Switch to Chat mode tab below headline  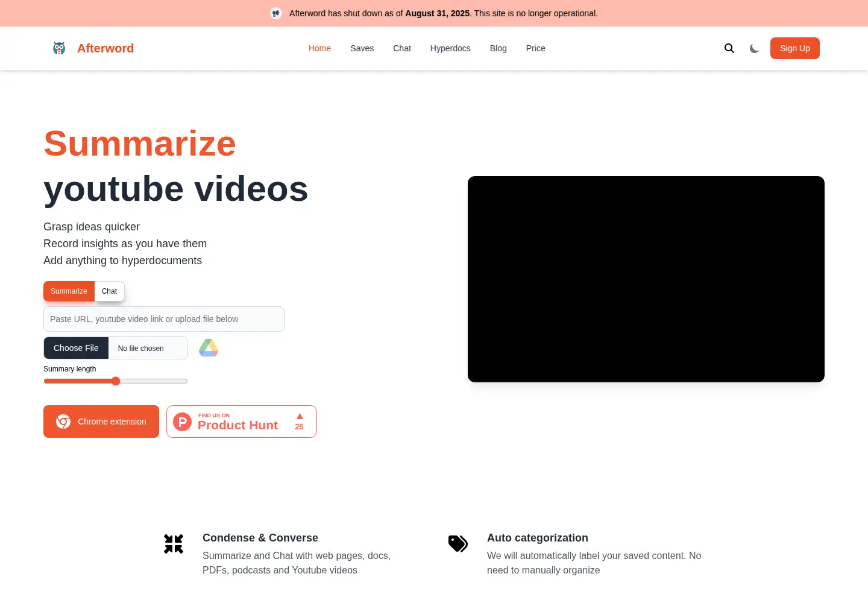[110, 291]
